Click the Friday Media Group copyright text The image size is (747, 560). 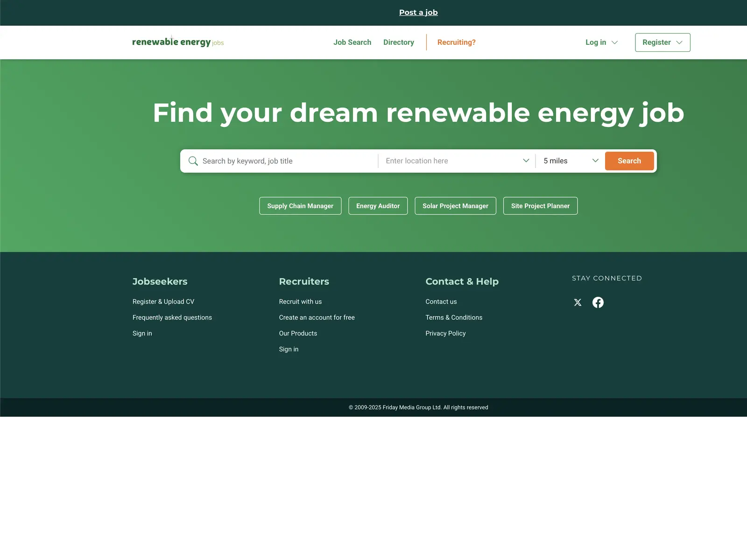[418, 407]
